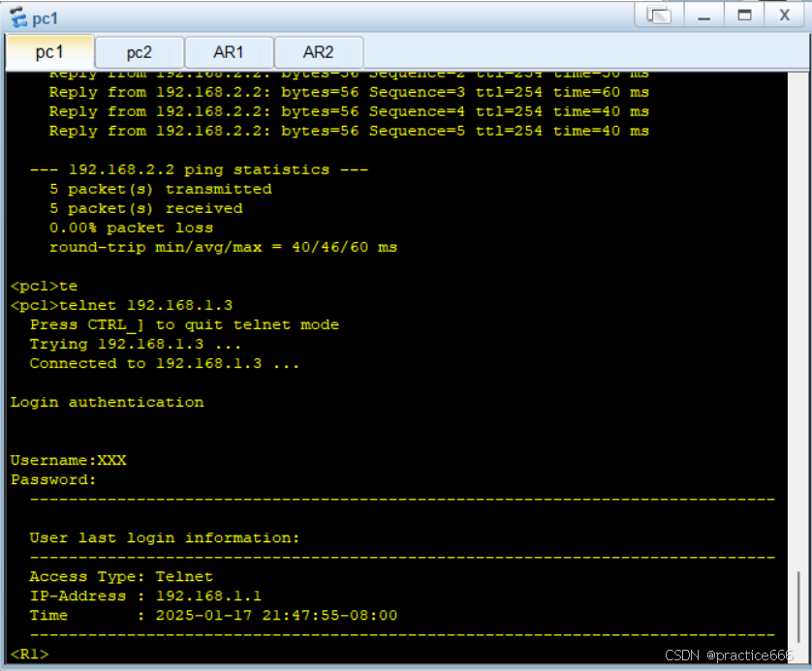This screenshot has height=671, width=812.
Task: Close the pc1 window
Action: click(785, 15)
